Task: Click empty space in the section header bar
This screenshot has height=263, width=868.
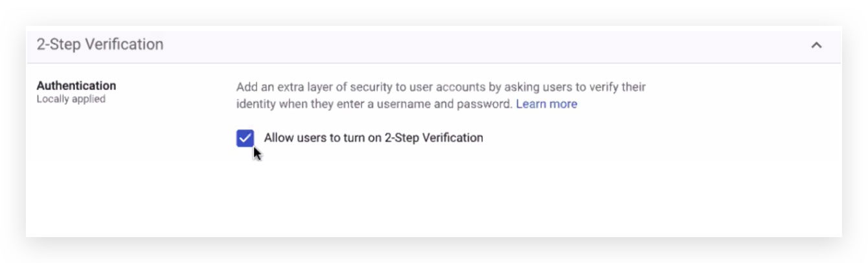Action: pos(486,45)
